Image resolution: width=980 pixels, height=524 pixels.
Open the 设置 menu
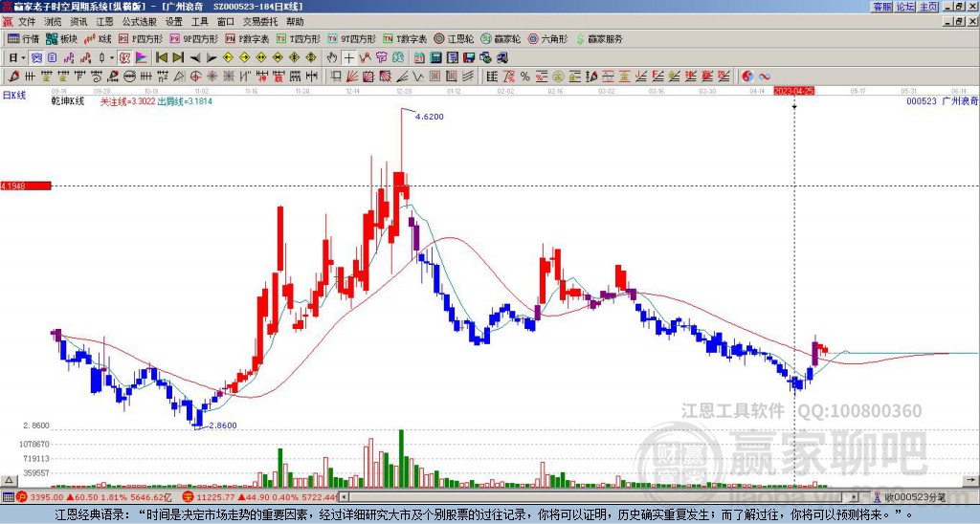pos(174,22)
